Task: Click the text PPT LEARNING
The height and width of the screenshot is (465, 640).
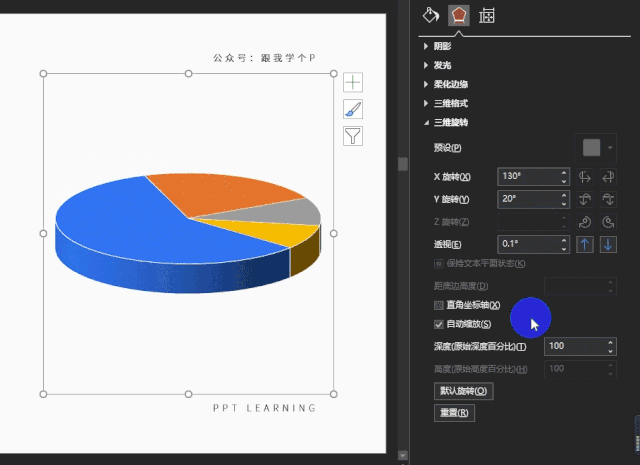Action: [264, 408]
